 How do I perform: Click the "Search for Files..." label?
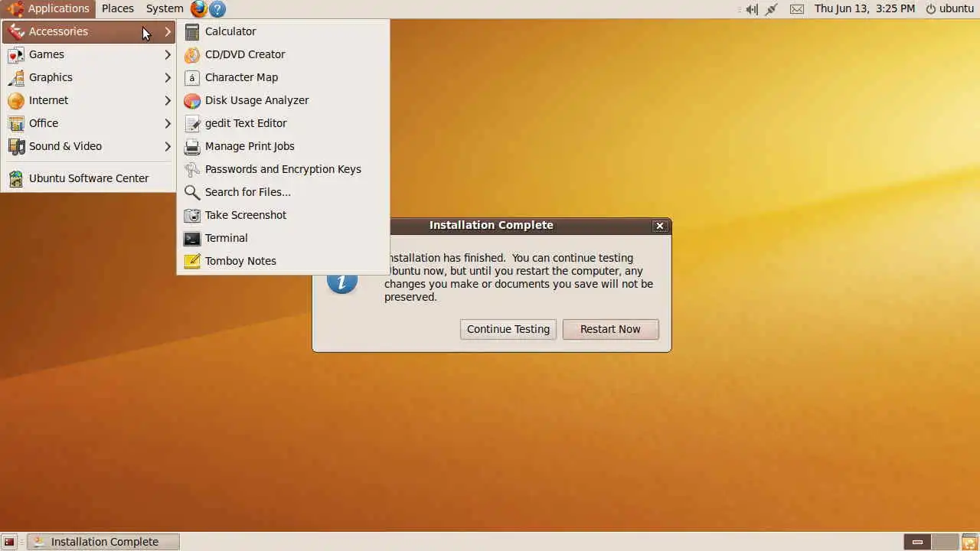pos(248,192)
